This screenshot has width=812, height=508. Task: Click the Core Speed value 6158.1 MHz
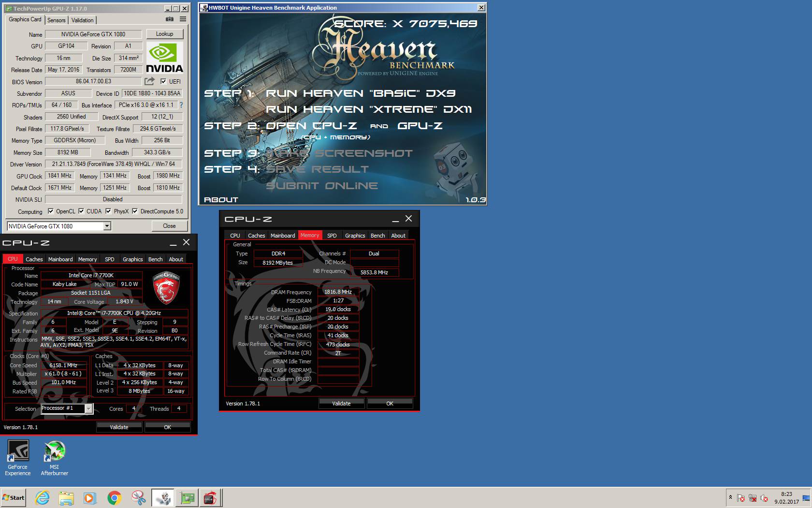(63, 365)
